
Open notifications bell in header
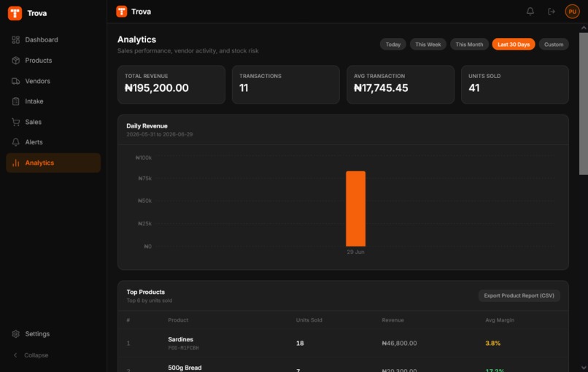(530, 12)
